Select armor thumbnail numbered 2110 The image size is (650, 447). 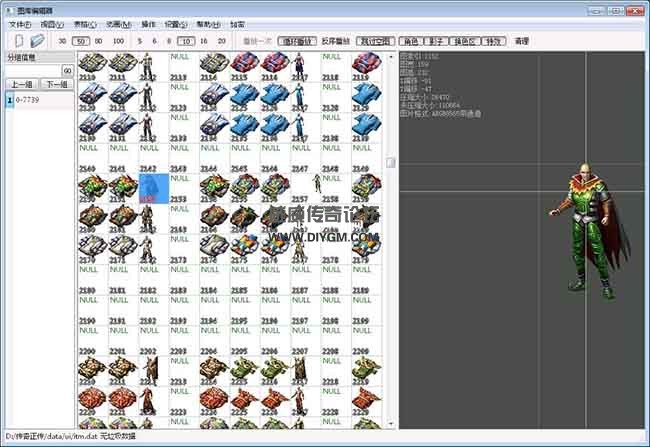pyautogui.click(x=93, y=67)
